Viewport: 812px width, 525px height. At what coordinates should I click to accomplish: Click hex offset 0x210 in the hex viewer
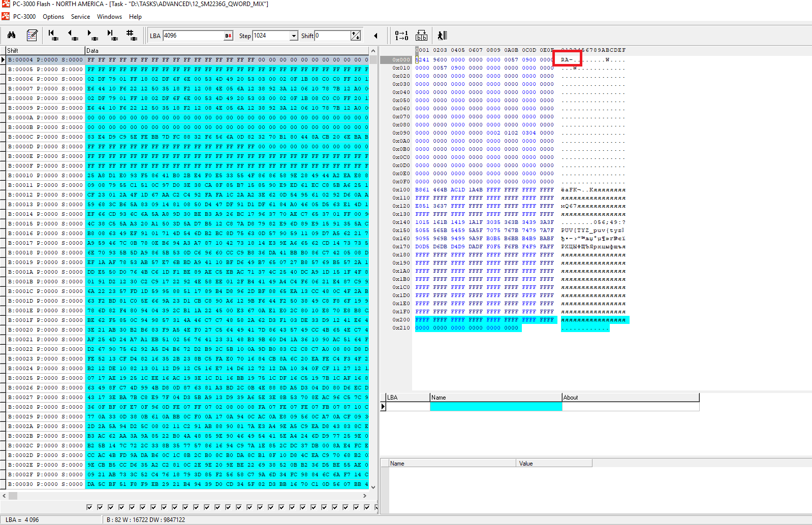[x=400, y=327]
